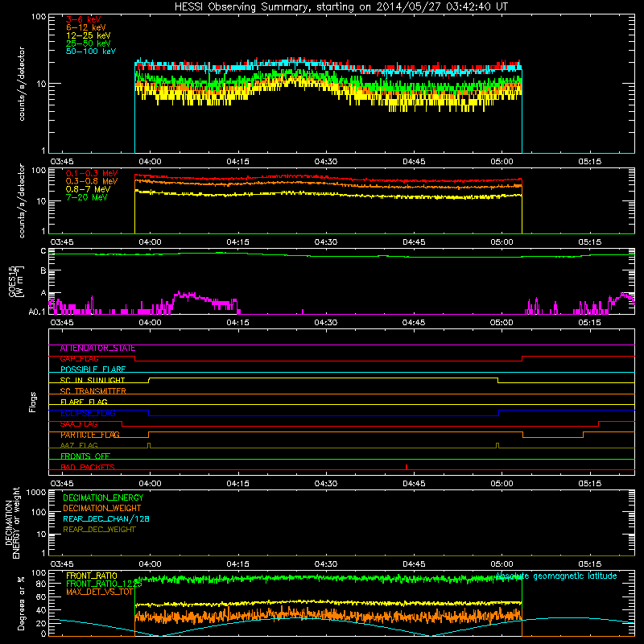Select the FLARE_FLAG label

[x=84, y=402]
